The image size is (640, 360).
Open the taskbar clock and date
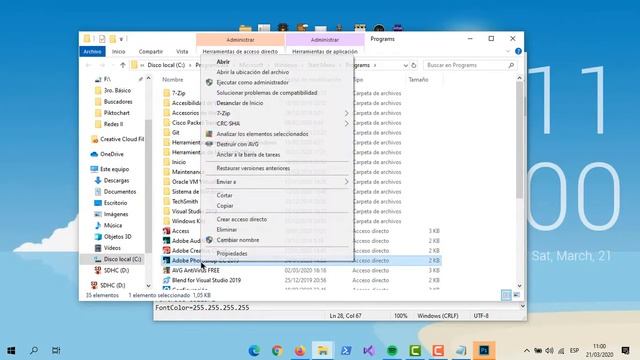click(x=600, y=350)
